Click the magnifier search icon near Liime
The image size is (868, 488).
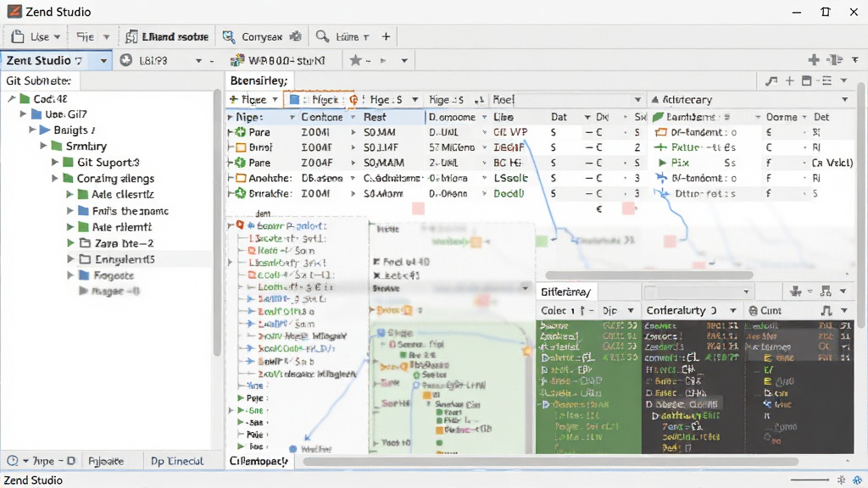click(x=322, y=36)
